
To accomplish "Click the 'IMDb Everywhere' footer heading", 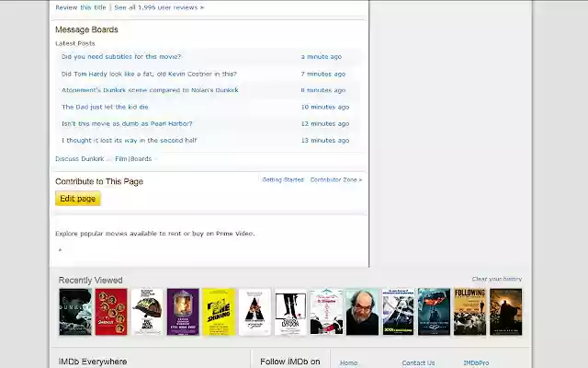I will pyautogui.click(x=93, y=362).
